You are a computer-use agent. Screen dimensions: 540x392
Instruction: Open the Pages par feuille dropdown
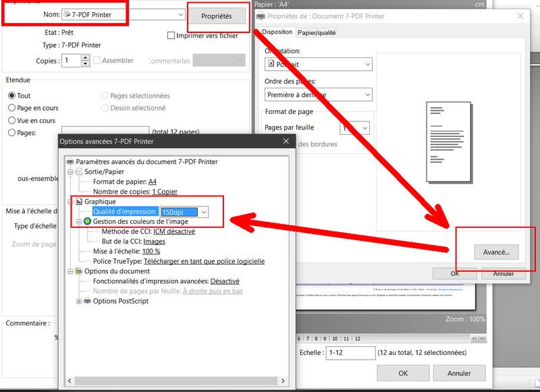(355, 128)
